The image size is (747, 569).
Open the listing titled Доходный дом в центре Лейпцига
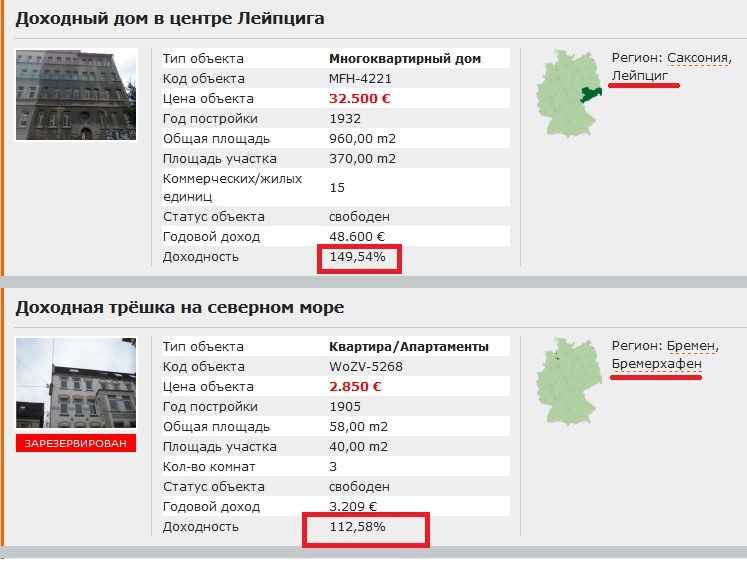(x=170, y=18)
